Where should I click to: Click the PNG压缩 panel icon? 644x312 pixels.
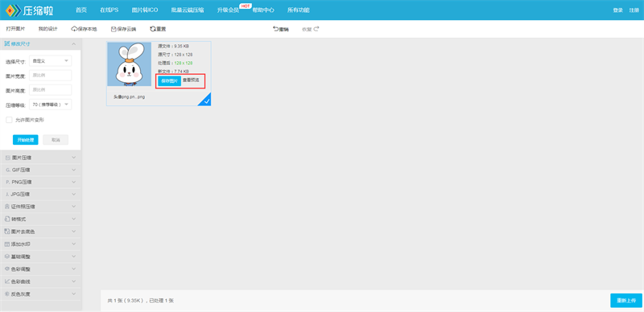[7, 182]
